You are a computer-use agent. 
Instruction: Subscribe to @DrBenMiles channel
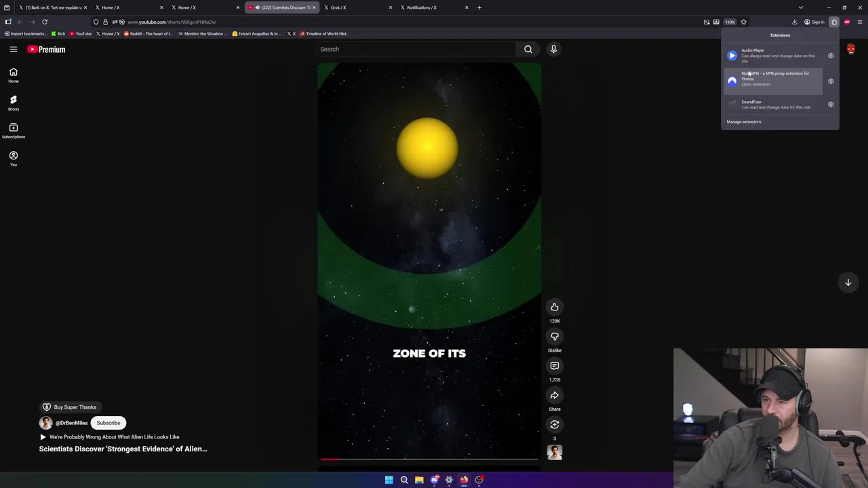[x=108, y=423]
